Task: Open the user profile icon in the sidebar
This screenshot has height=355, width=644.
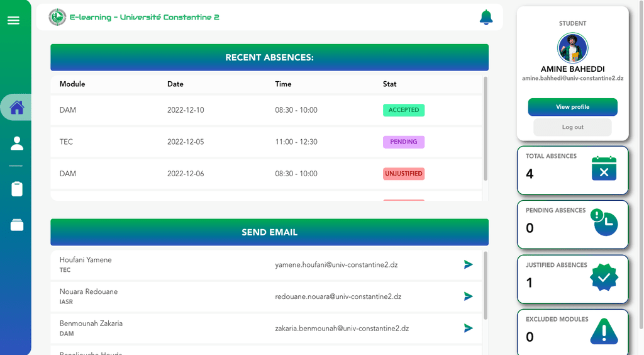Action: pos(17,143)
